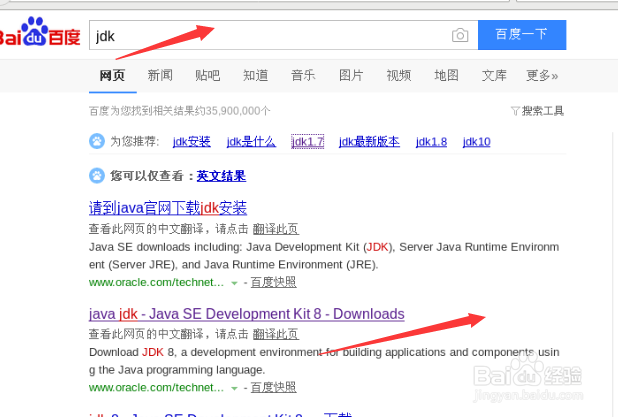Expand the 更多» menu

(x=542, y=75)
